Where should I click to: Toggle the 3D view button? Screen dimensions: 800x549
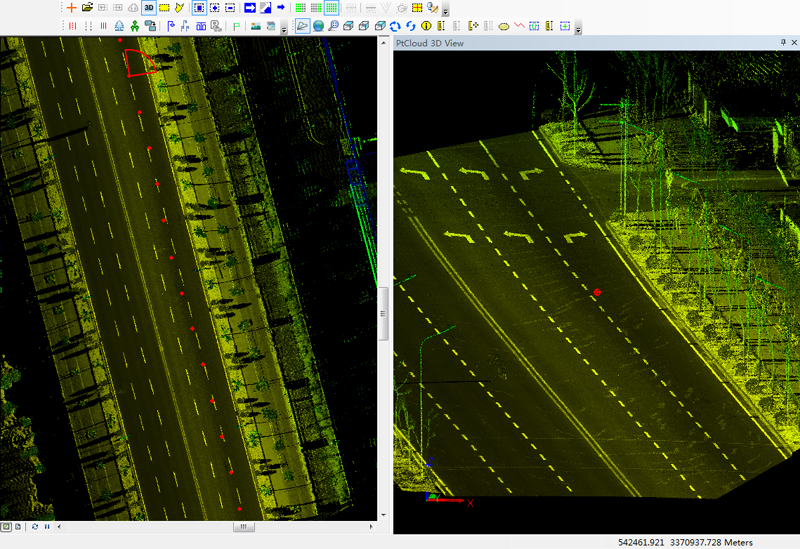click(x=149, y=7)
